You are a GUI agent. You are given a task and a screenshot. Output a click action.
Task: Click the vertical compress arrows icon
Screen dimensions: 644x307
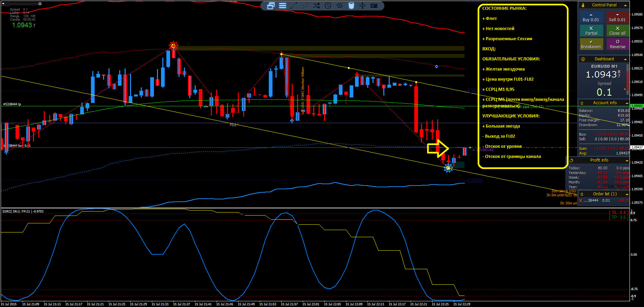[362, 6]
